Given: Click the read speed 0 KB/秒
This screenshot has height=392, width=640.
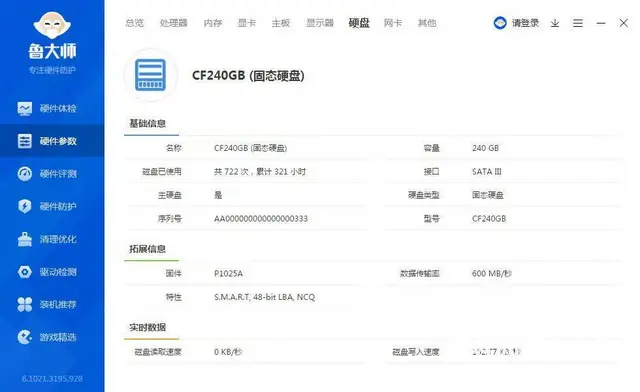Looking at the screenshot, I should coord(228,352).
